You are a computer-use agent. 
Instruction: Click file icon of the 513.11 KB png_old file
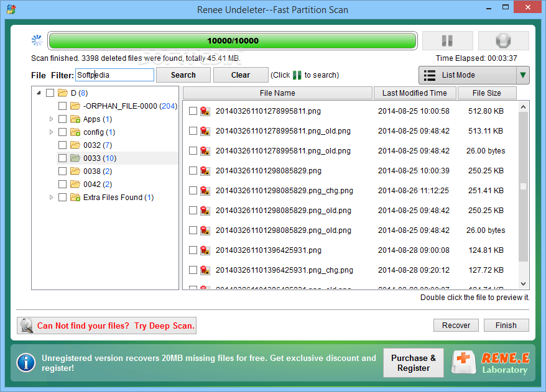[205, 131]
